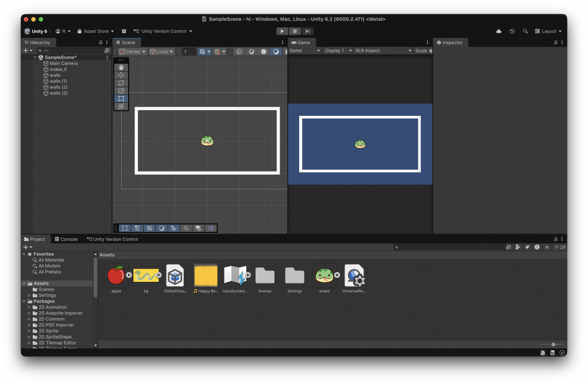Viewport: 588px width, 384px height.
Task: Select the Game tab
Action: [301, 42]
